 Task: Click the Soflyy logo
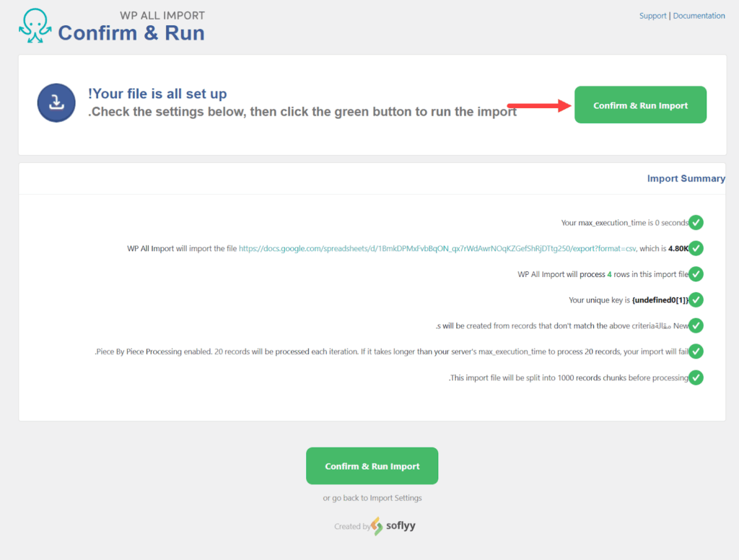(393, 525)
